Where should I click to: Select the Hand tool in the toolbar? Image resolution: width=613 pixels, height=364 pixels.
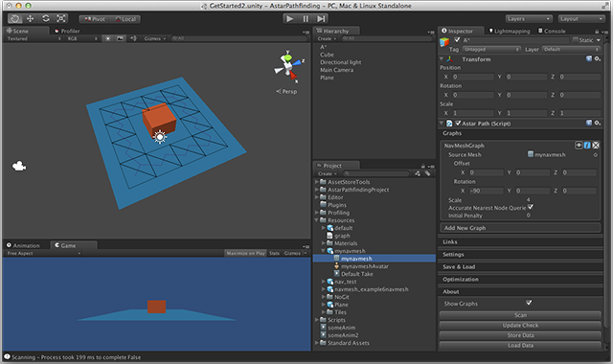(x=15, y=19)
